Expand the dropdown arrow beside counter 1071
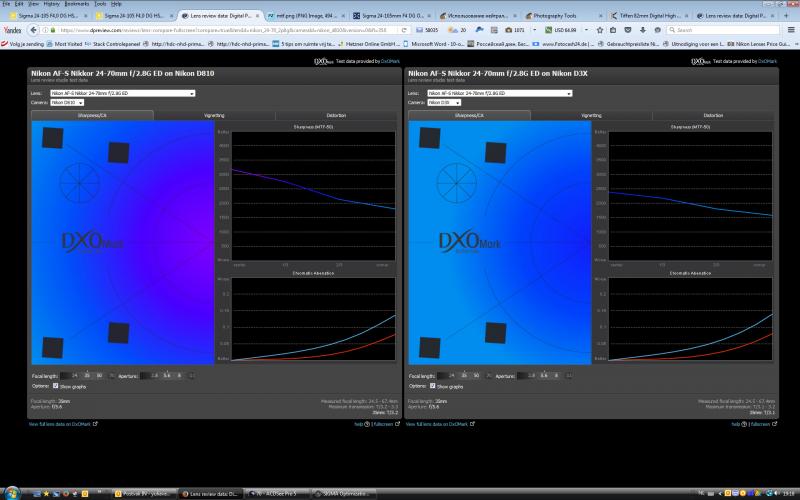 [x=535, y=30]
